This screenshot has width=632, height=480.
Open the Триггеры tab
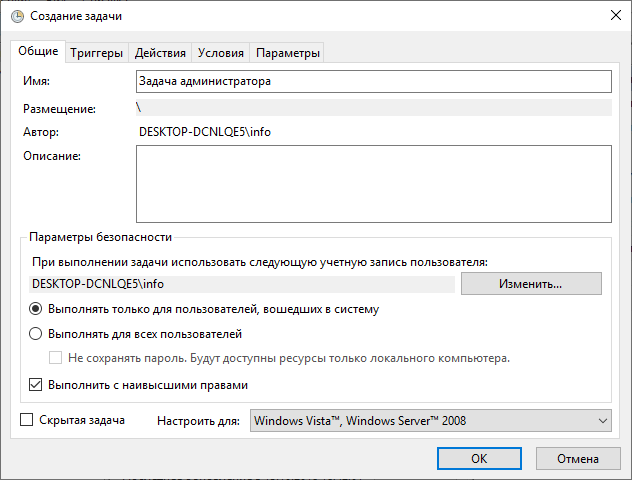click(97, 53)
